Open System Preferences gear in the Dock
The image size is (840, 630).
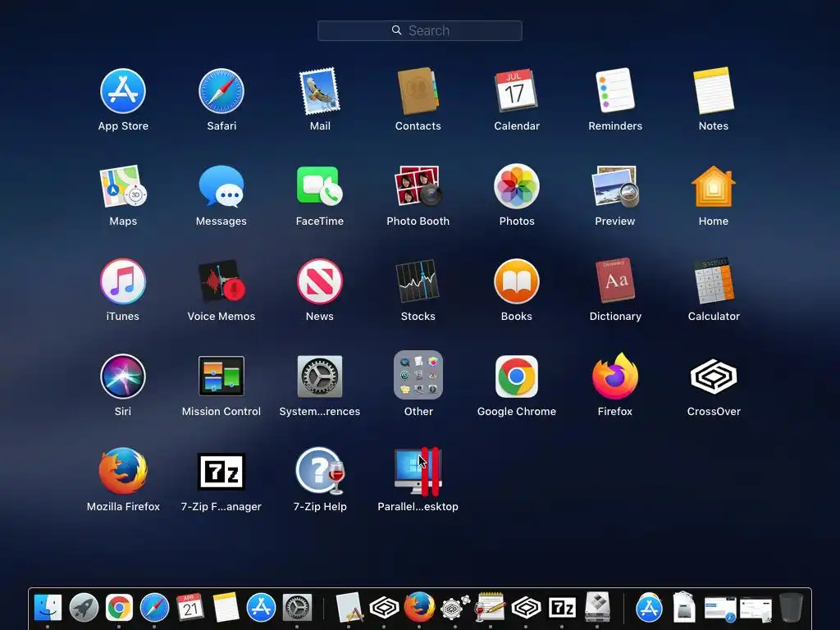[297, 608]
